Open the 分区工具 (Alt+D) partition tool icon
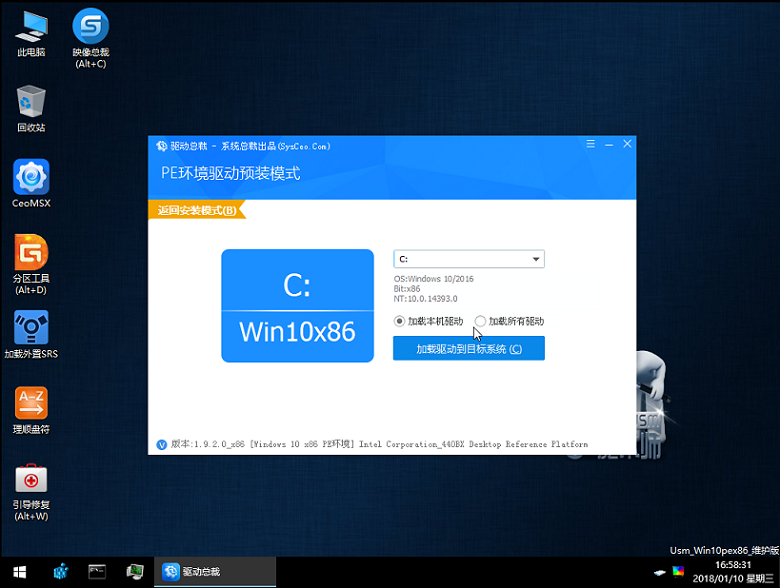780x588 pixels. [31, 264]
